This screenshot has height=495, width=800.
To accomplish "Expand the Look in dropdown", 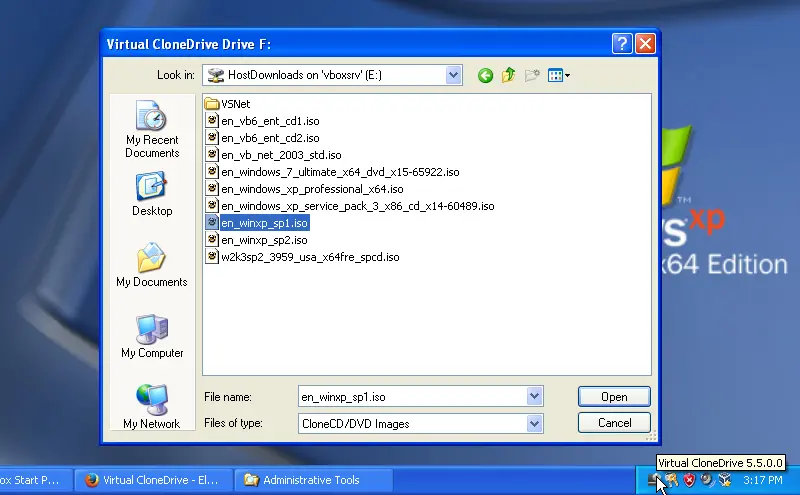I will (x=453, y=75).
